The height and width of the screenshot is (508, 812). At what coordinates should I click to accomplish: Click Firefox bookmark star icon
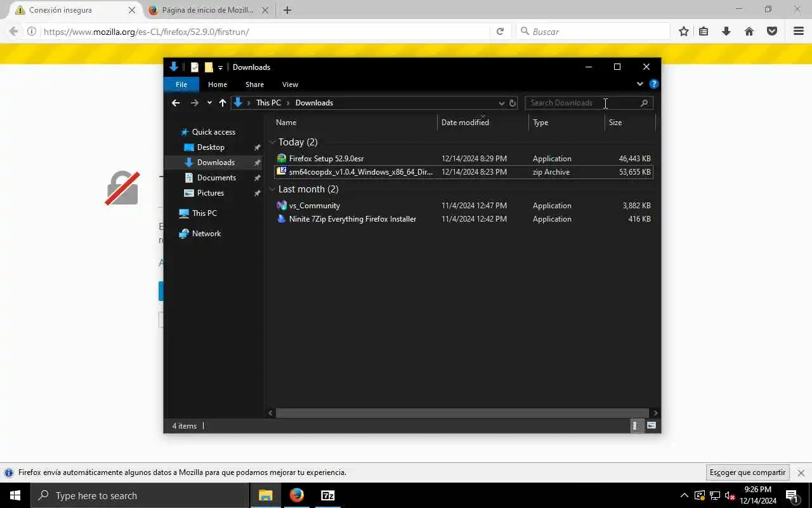click(x=683, y=31)
